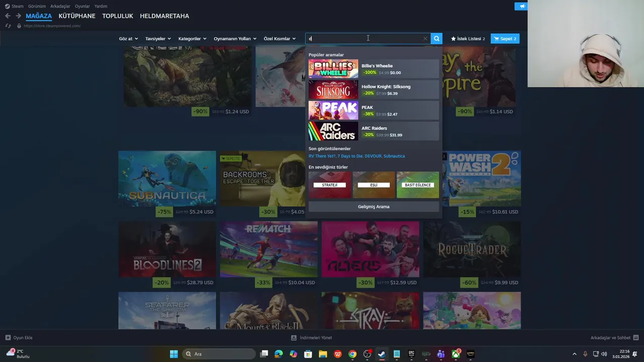This screenshot has height=362, width=644.
Task: Open recently viewed DEVOUR link
Action: coord(373,156)
